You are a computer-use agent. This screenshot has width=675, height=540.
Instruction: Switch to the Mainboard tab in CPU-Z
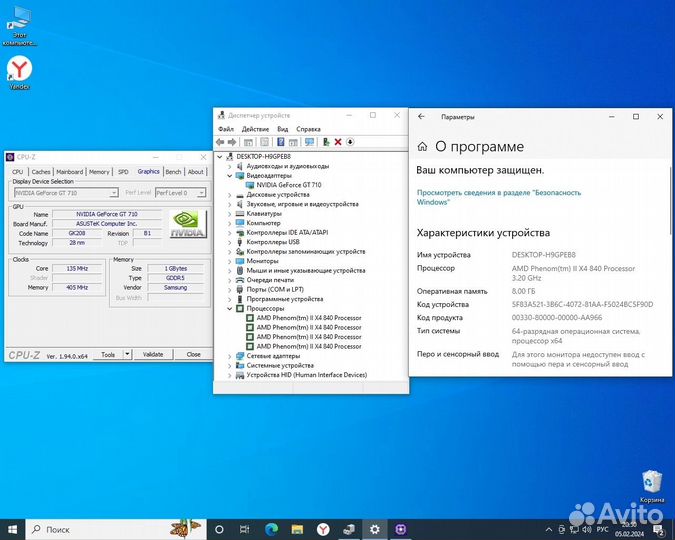click(70, 172)
